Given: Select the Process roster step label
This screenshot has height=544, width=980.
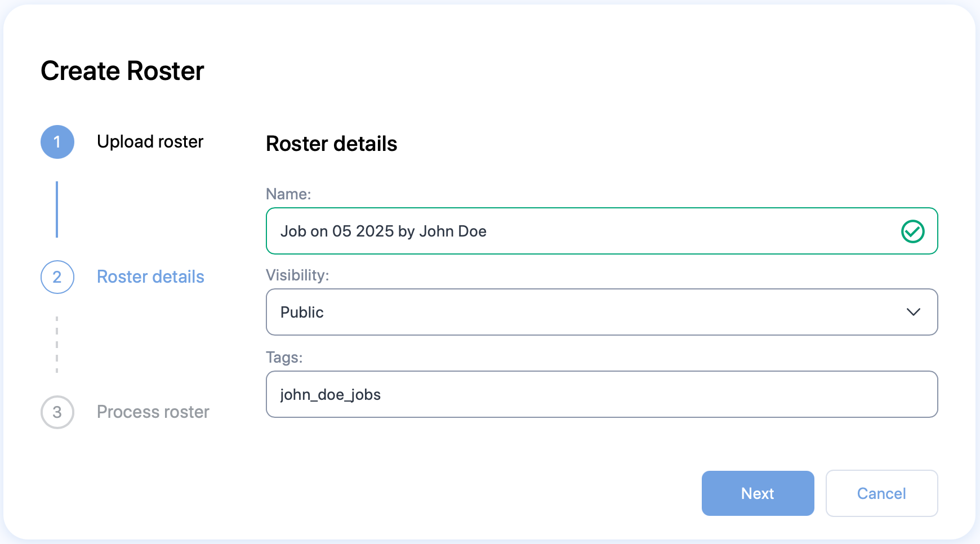Looking at the screenshot, I should click(153, 412).
